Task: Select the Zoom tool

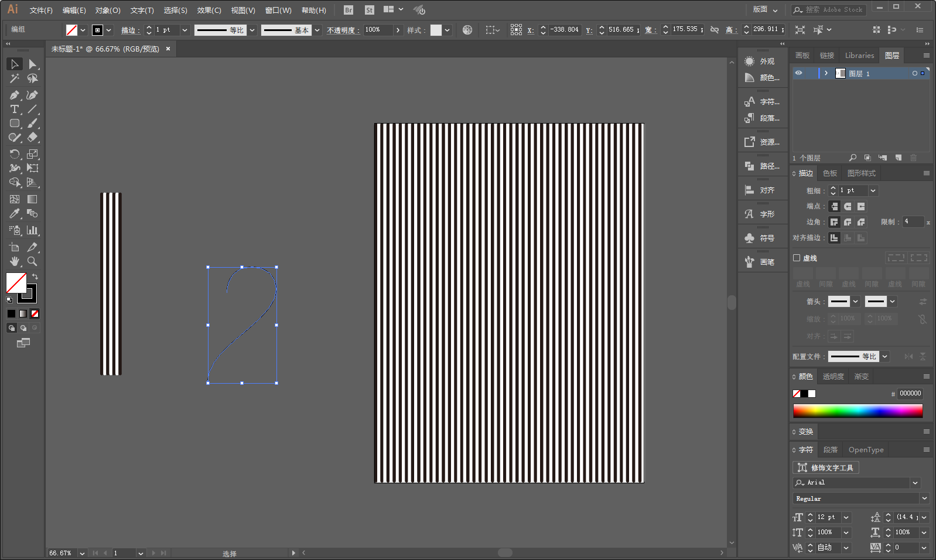Action: (x=33, y=261)
